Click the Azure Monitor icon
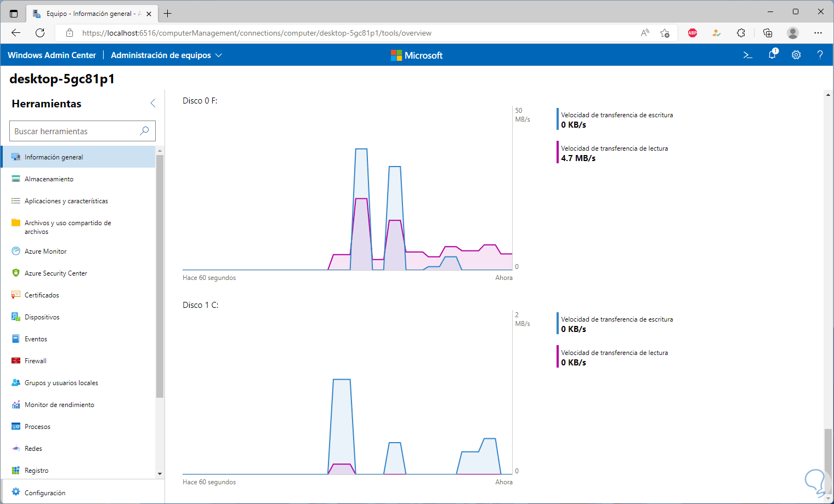 click(x=16, y=251)
